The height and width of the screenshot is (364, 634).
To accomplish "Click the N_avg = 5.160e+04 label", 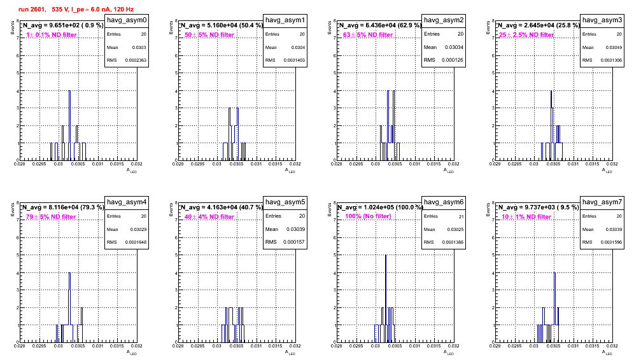I will click(222, 25).
